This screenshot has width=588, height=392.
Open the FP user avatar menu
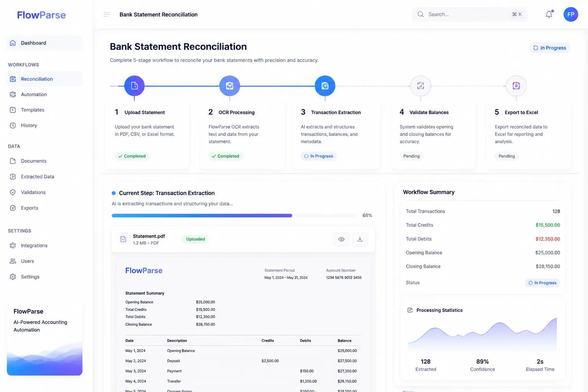570,15
